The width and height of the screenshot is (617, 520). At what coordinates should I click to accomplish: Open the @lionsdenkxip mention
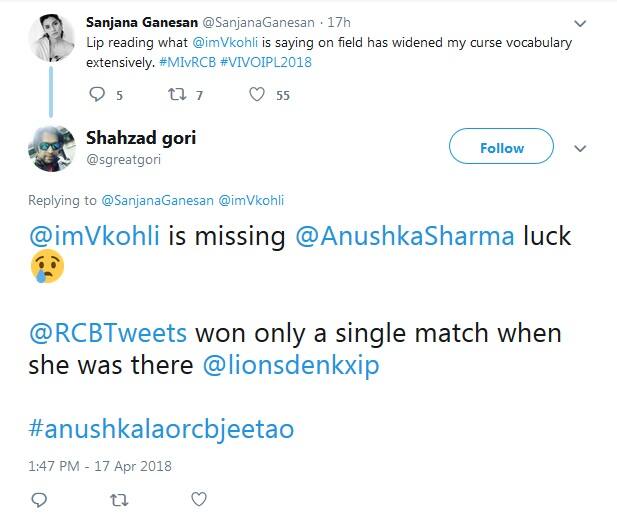point(291,365)
